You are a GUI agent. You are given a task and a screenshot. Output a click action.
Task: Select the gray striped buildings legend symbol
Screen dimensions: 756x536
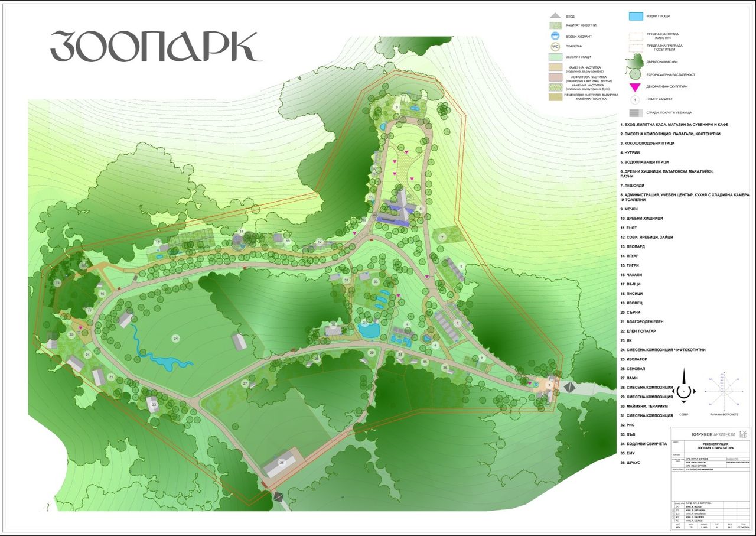pos(635,112)
